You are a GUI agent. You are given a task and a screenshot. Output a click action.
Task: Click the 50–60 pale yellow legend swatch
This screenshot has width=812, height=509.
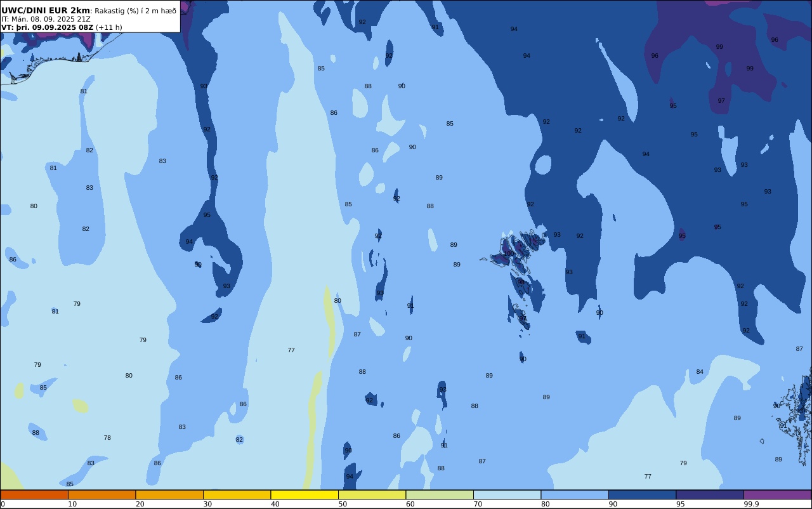coord(372,494)
